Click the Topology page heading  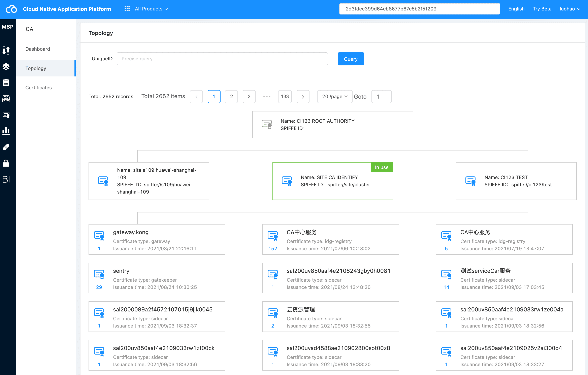(x=101, y=33)
